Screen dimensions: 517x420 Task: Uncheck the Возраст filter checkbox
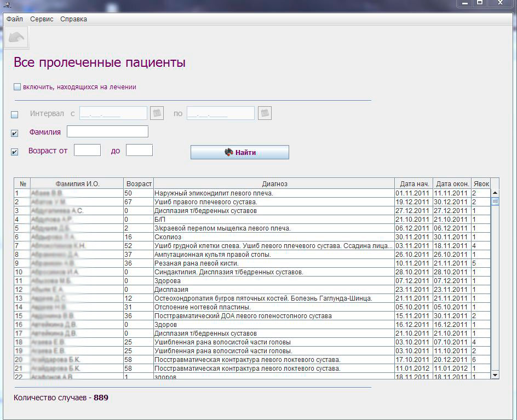click(15, 152)
